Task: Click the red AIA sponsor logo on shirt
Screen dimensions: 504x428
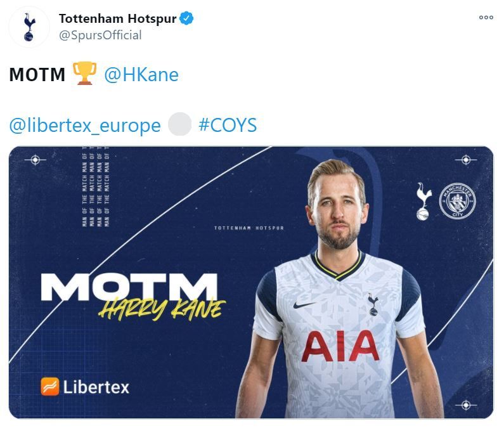Action: point(340,346)
